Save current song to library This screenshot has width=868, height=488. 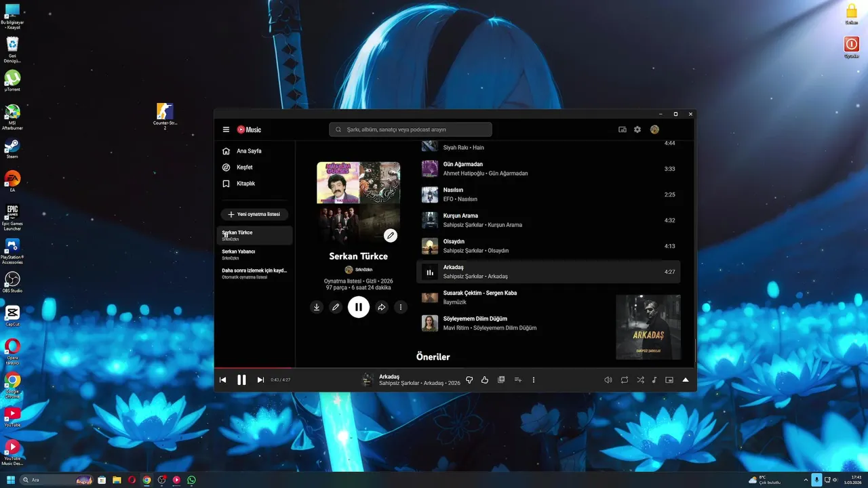501,380
